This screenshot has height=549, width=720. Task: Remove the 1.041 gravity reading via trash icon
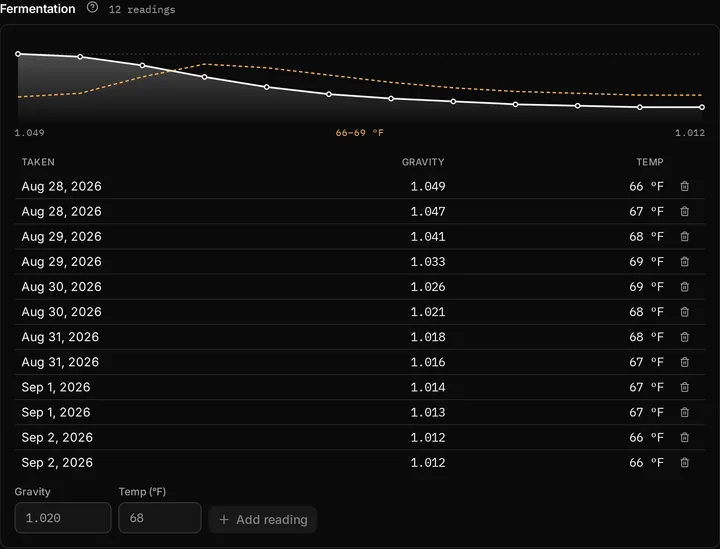point(684,237)
